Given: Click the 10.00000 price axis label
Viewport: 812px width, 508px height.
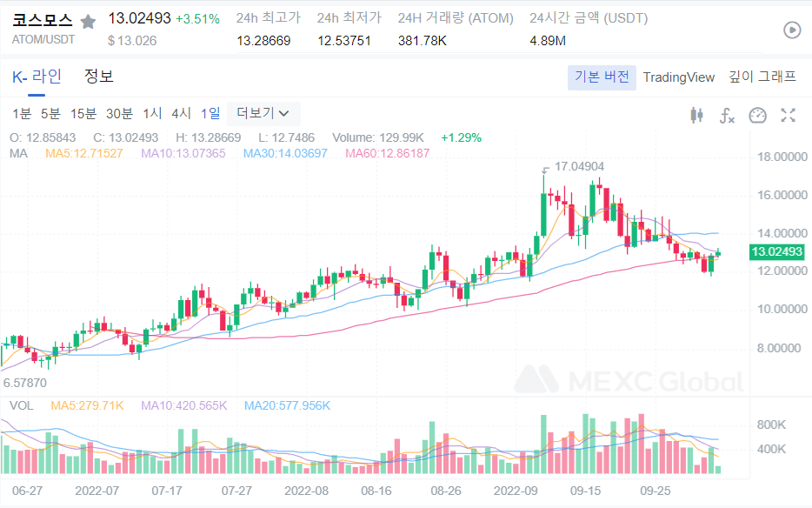Looking at the screenshot, I should point(782,310).
